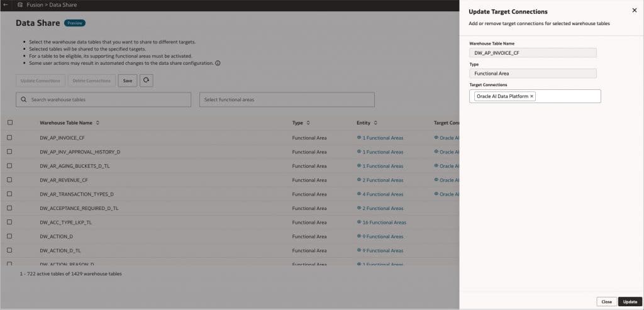The image size is (644, 310).
Task: Open Oracle AI target link for DW_AR_AGING_BUCKETS_D_TL
Action: point(449,166)
